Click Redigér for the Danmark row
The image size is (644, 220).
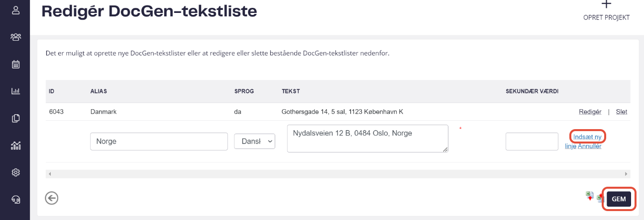tap(590, 112)
